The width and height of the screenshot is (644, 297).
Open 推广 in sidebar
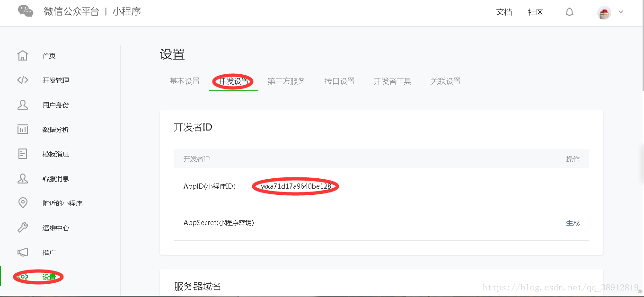coord(49,253)
